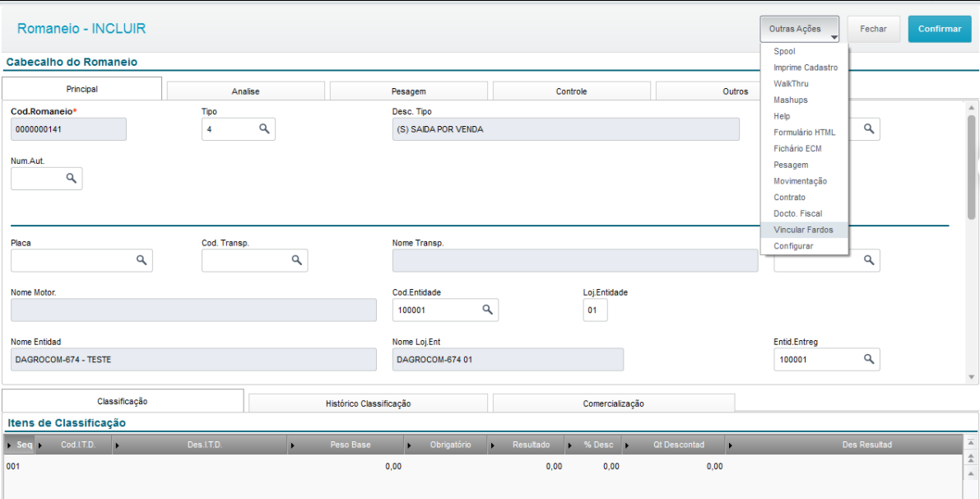Expand the Outras Ações dropdown button
The width and height of the screenshot is (980, 499).
[x=799, y=30]
